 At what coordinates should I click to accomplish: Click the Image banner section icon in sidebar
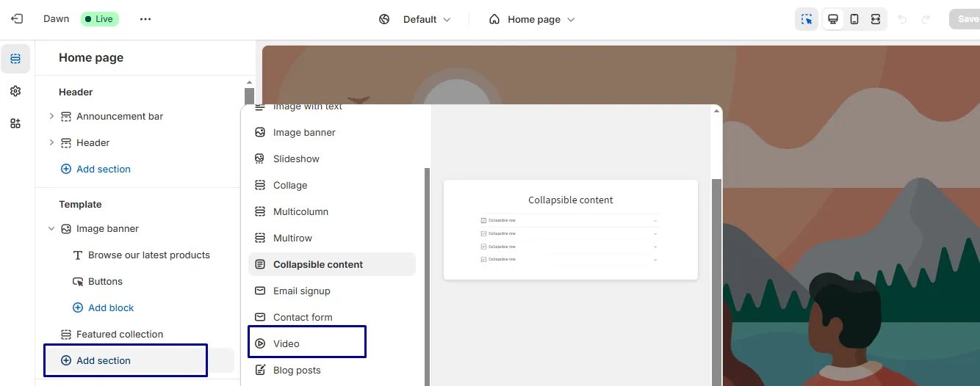point(66,228)
